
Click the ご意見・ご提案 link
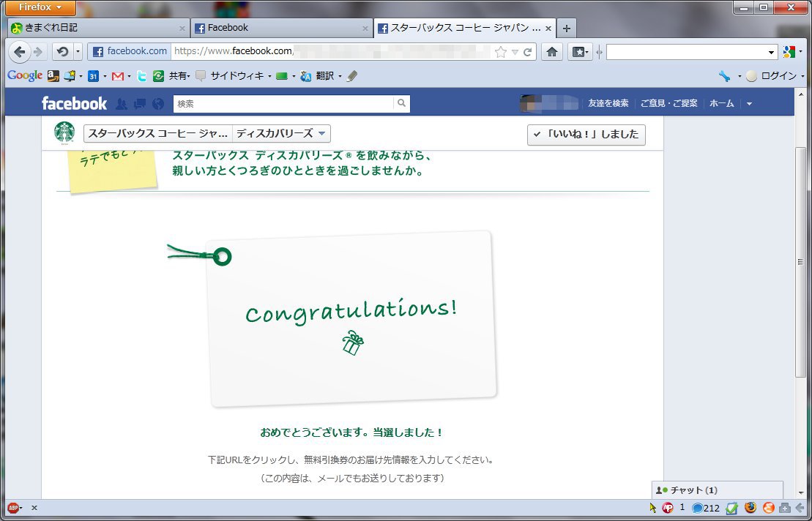pos(668,103)
